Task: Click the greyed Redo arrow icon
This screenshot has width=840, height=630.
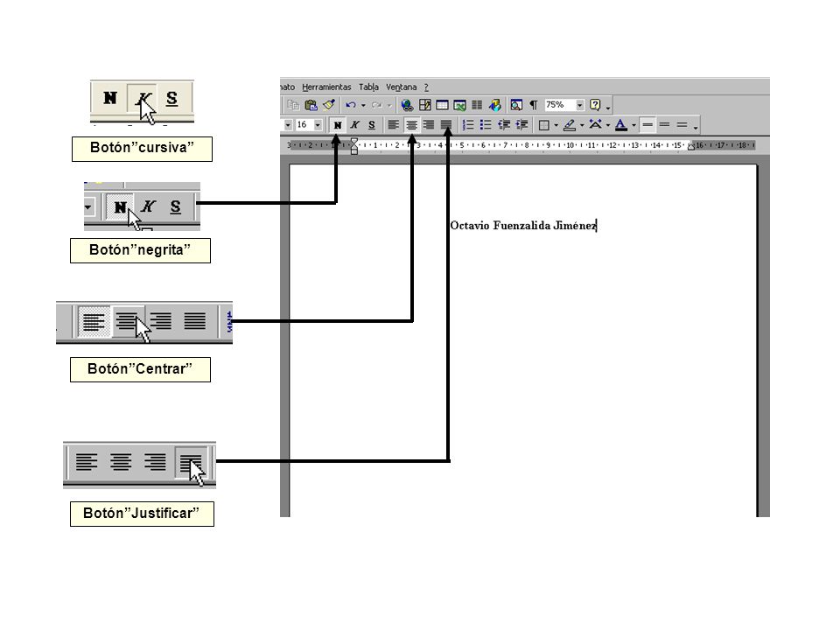Action: (x=376, y=105)
